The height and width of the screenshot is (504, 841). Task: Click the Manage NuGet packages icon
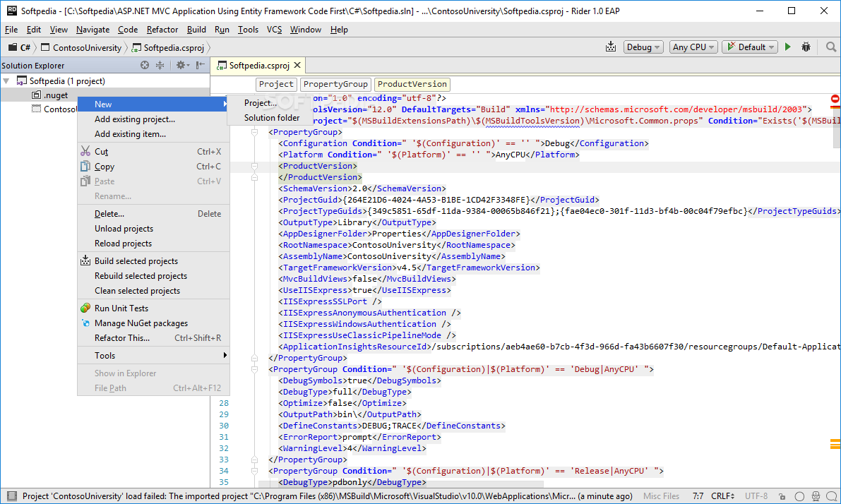pos(85,323)
